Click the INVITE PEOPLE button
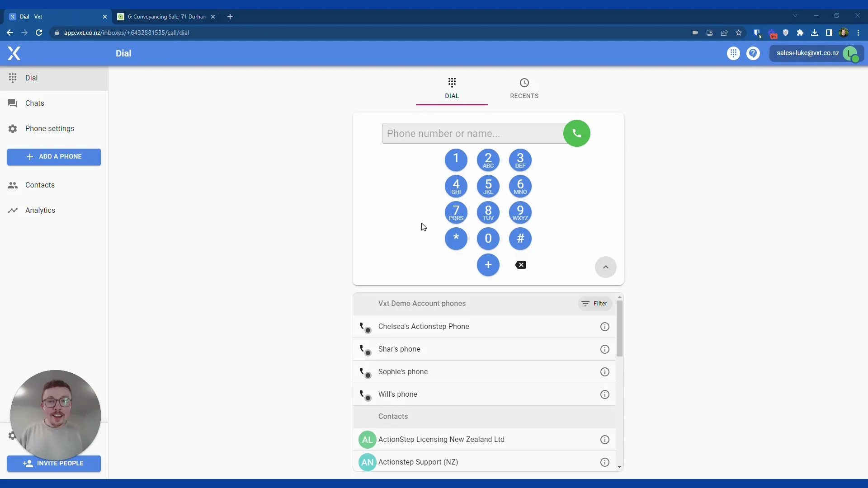 click(54, 463)
